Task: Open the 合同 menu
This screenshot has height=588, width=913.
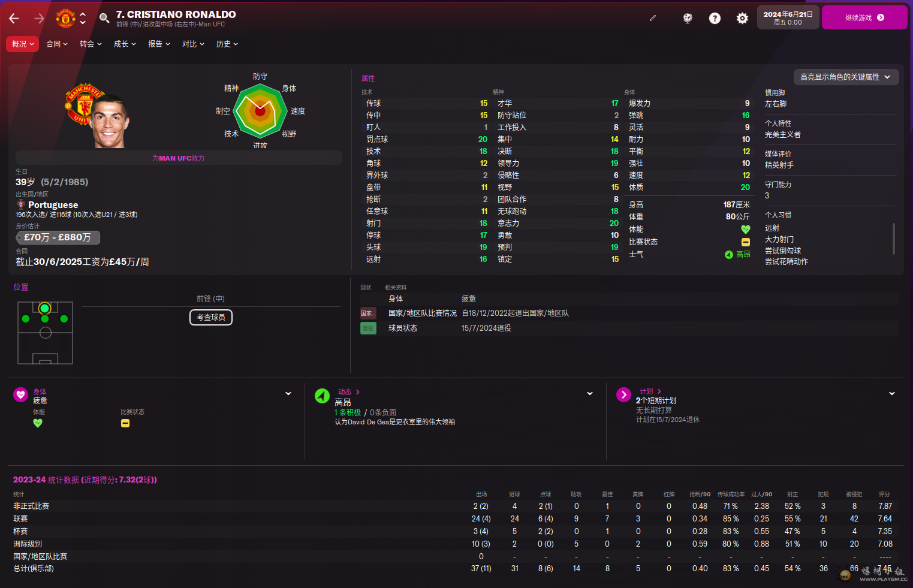Action: [57, 44]
